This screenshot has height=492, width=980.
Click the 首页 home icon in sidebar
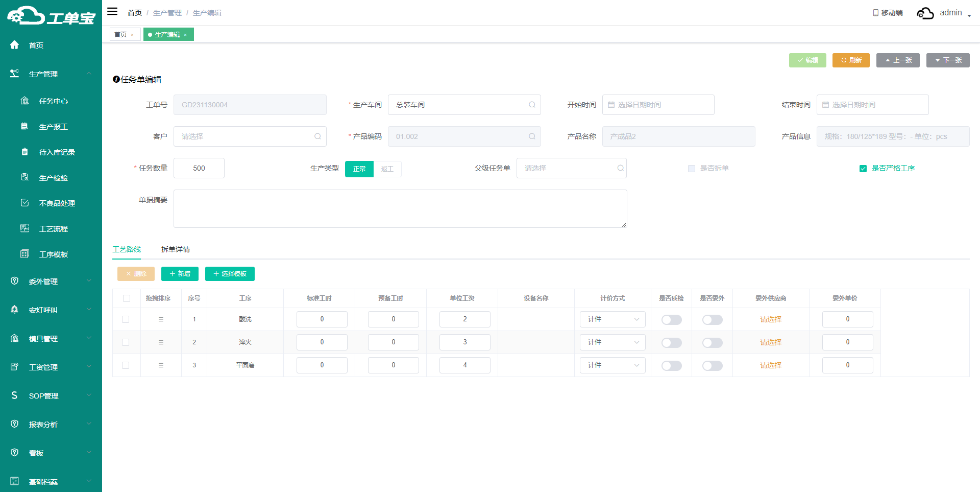click(x=15, y=45)
